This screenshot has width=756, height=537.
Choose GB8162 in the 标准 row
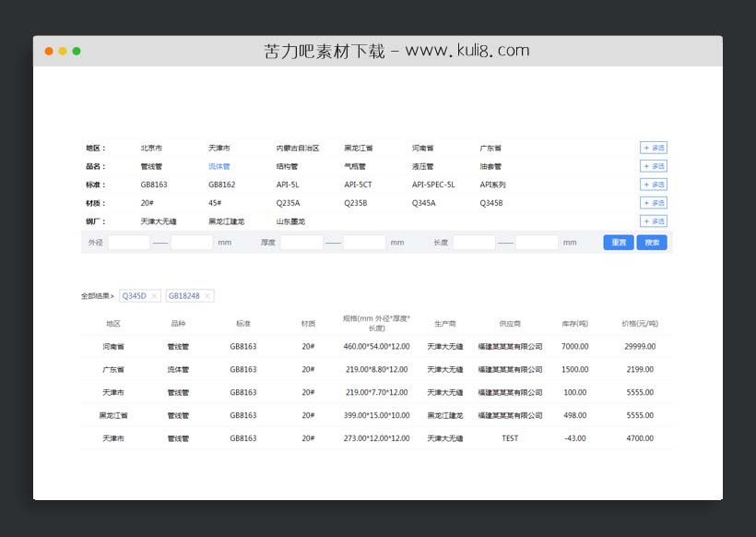click(x=220, y=185)
